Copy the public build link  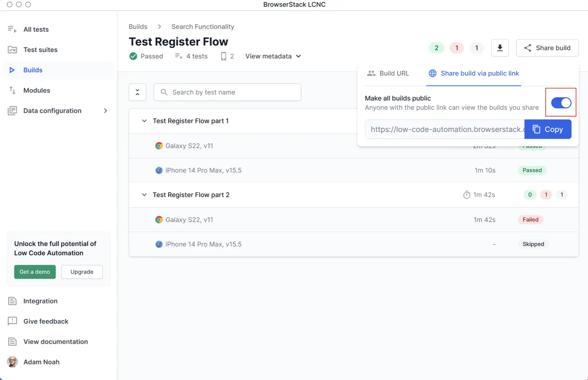click(x=547, y=129)
